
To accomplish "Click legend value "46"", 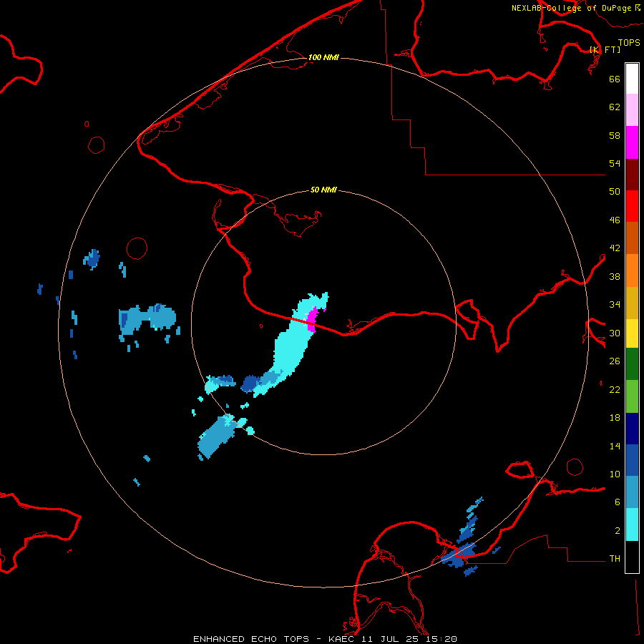I will coord(615,220).
